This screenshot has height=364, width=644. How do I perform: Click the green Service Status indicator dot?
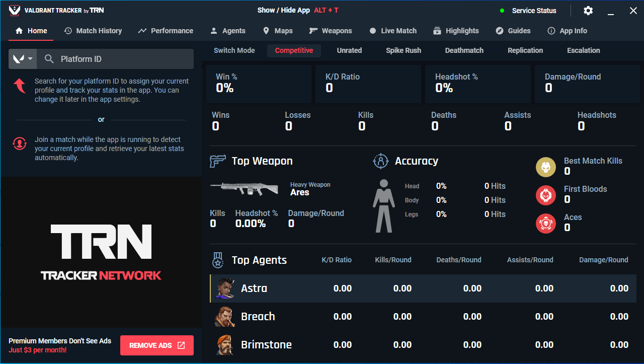(502, 11)
